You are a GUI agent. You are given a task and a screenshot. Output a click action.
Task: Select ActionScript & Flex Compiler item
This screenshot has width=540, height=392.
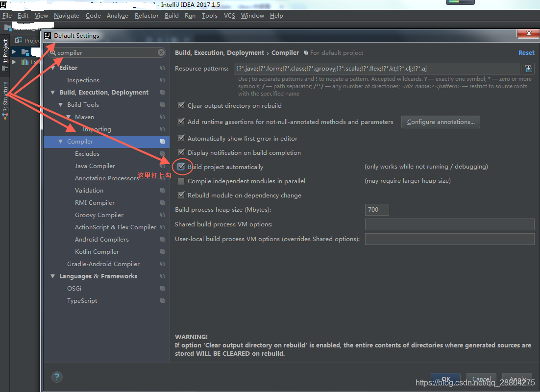[106, 227]
